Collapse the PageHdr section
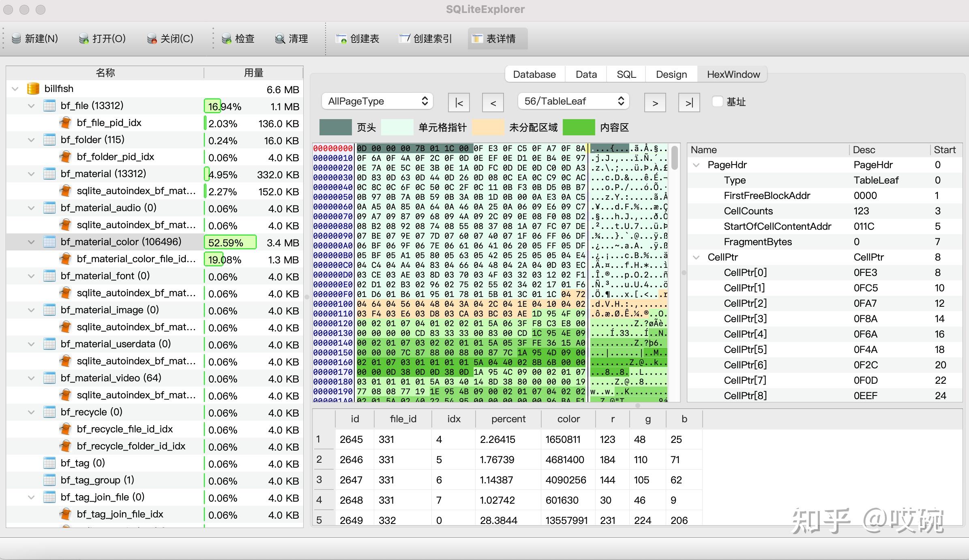 click(x=697, y=165)
